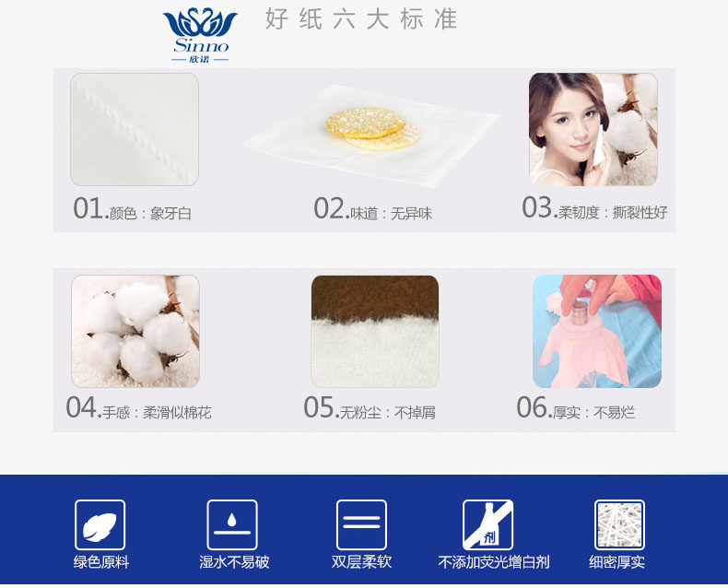Image resolution: width=728 pixels, height=588 pixels.
Task: Click the water drop 湿水不易破 icon
Action: 232,524
